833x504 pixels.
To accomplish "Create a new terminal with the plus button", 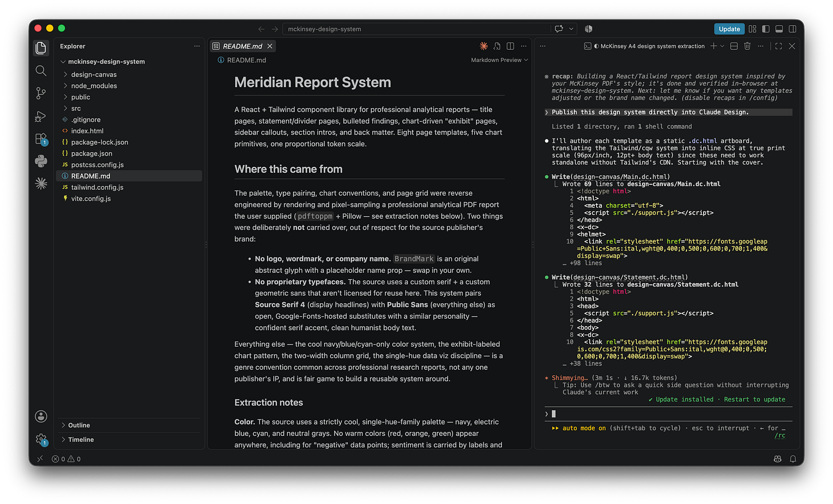I will 713,46.
